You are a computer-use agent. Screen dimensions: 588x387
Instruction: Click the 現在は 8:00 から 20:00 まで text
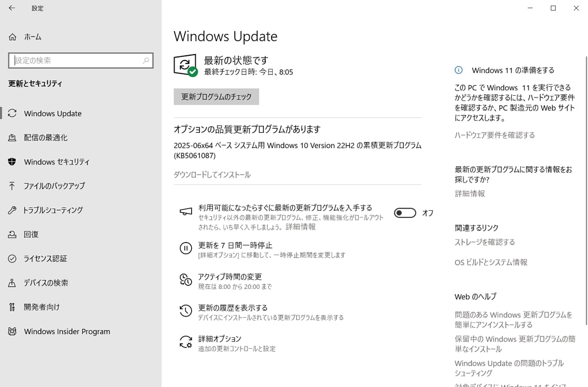click(x=235, y=287)
